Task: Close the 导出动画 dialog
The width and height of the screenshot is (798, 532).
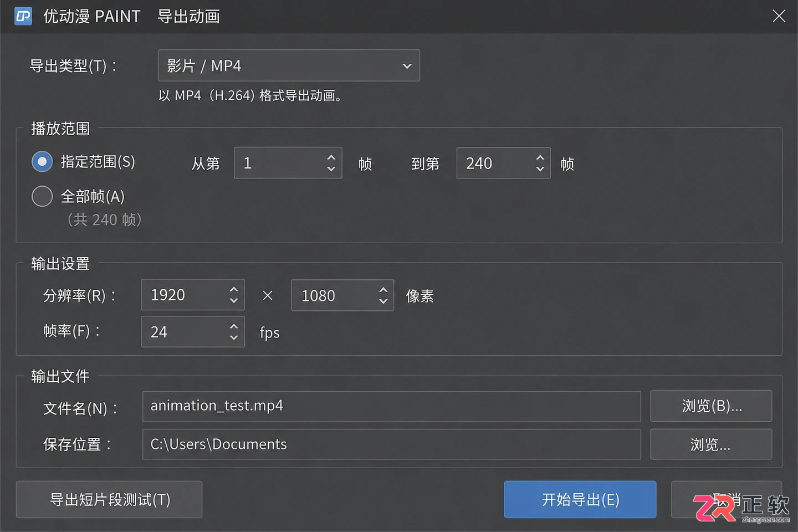Action: [779, 16]
